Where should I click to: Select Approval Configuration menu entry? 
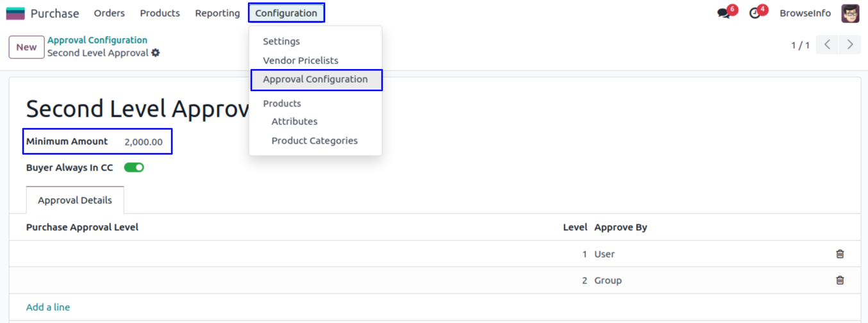pos(315,79)
